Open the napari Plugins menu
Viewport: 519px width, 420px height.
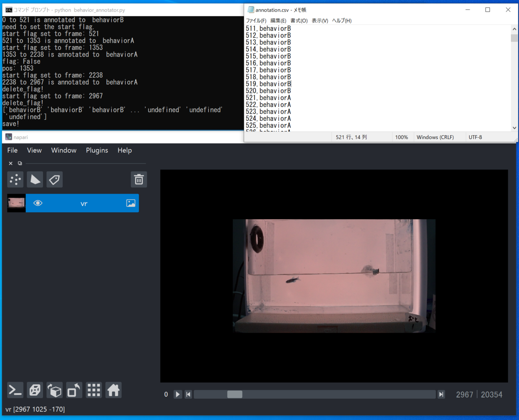(97, 150)
